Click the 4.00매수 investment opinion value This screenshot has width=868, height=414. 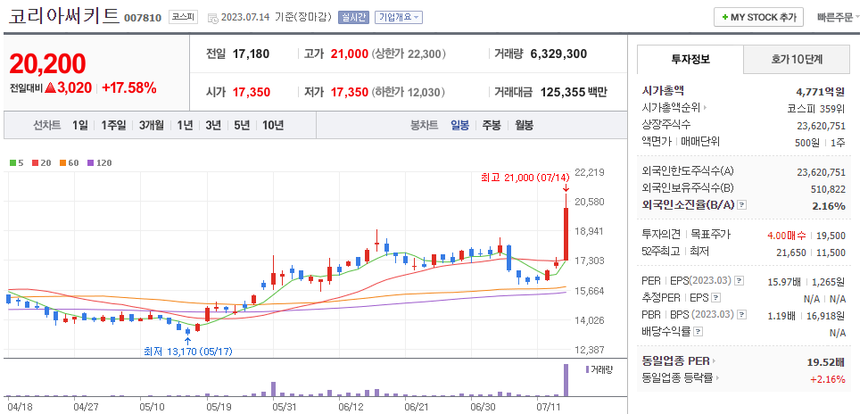(787, 236)
